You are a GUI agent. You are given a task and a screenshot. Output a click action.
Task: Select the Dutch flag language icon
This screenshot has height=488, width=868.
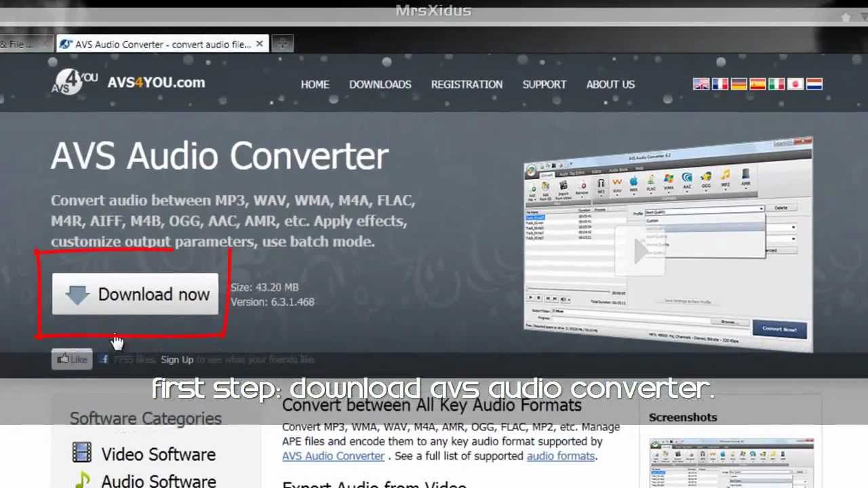(x=814, y=84)
